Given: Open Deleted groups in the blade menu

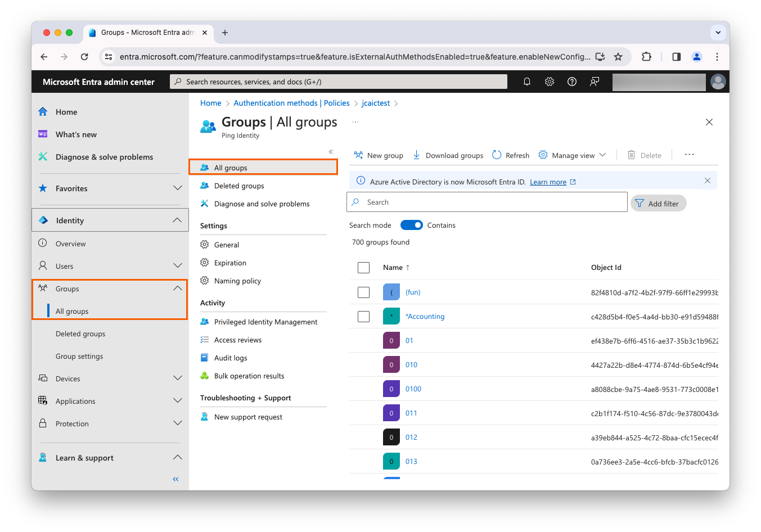Looking at the screenshot, I should pyautogui.click(x=239, y=186).
